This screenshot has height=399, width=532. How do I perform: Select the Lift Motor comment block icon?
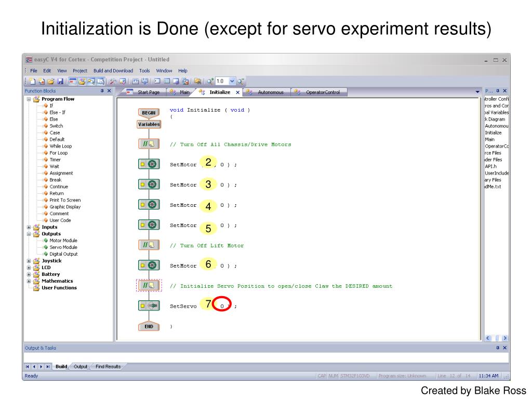tap(149, 245)
